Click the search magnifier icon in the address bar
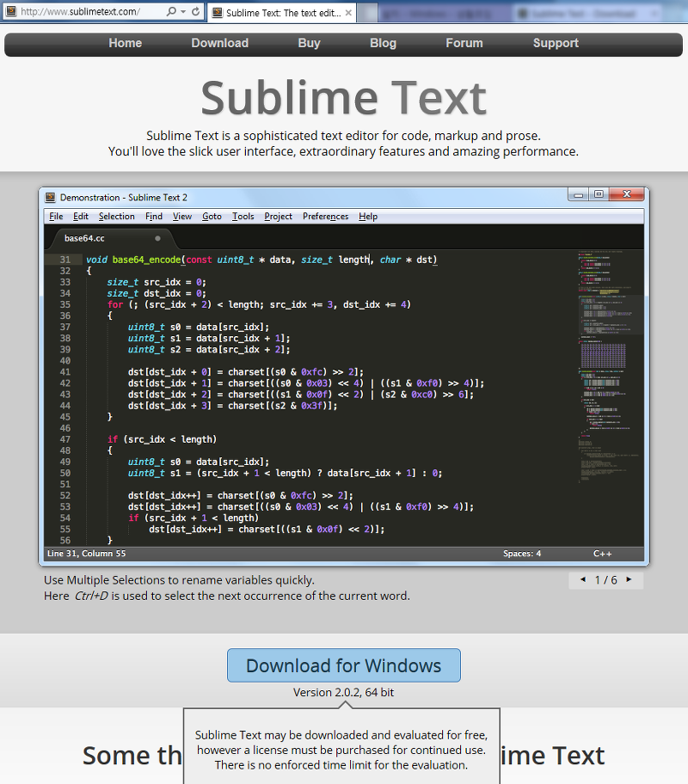688x784 pixels. click(x=170, y=12)
